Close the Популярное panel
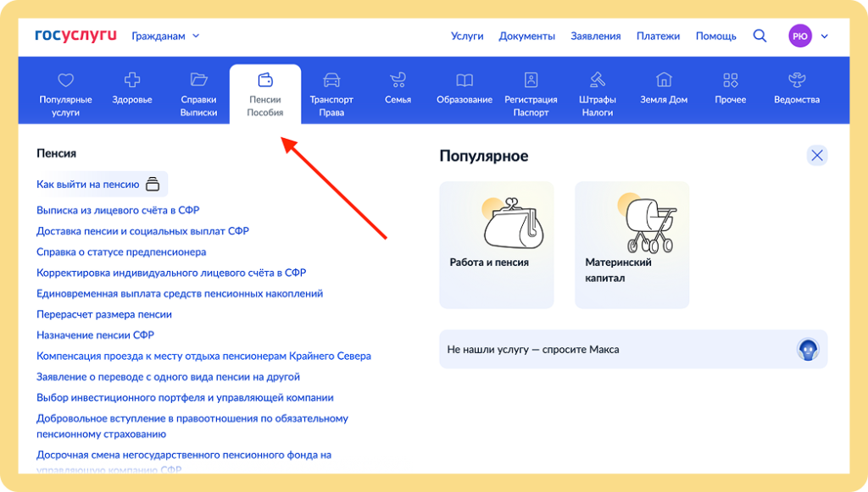Screen dimensions: 868x492 tap(817, 155)
